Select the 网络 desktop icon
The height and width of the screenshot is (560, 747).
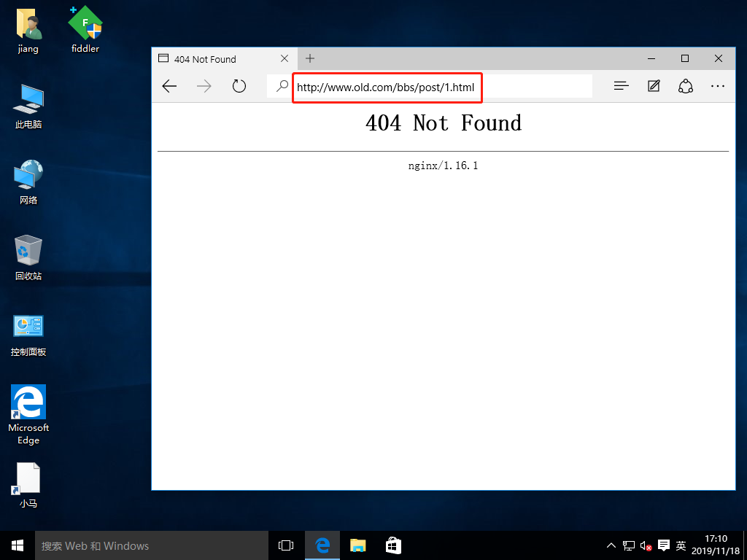(x=28, y=182)
